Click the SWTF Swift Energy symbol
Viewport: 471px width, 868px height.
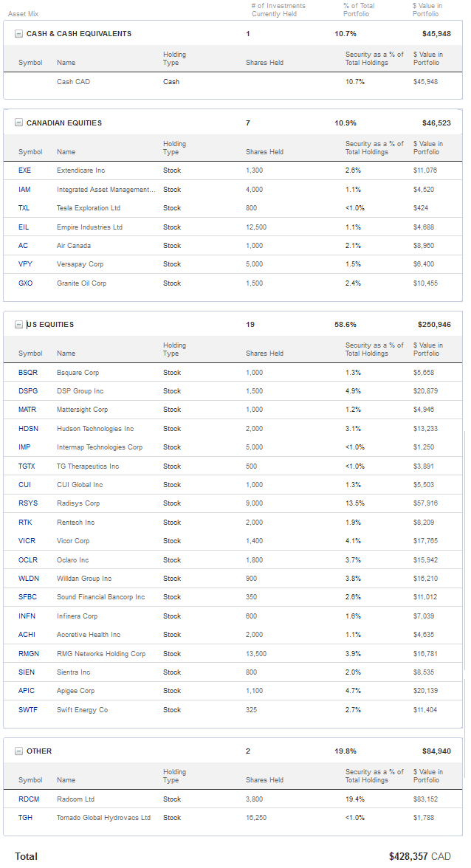point(27,710)
